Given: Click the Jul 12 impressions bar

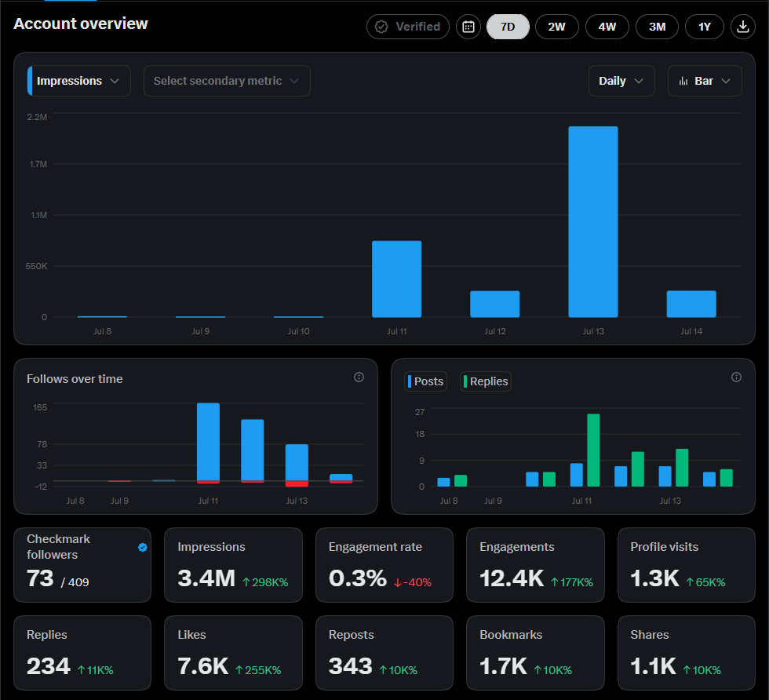Looking at the screenshot, I should tap(495, 304).
